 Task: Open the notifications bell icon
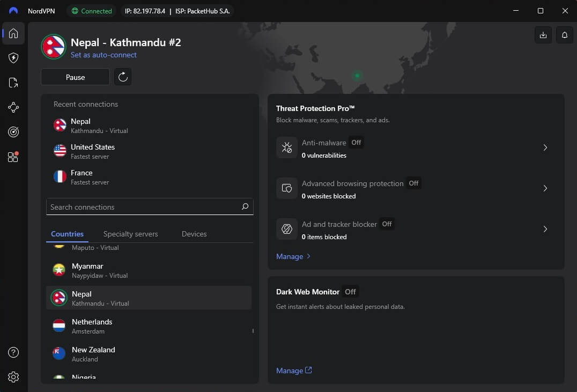(564, 35)
